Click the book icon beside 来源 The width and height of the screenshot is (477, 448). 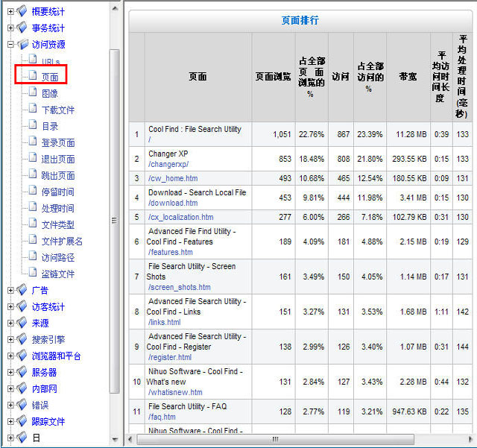(x=22, y=323)
